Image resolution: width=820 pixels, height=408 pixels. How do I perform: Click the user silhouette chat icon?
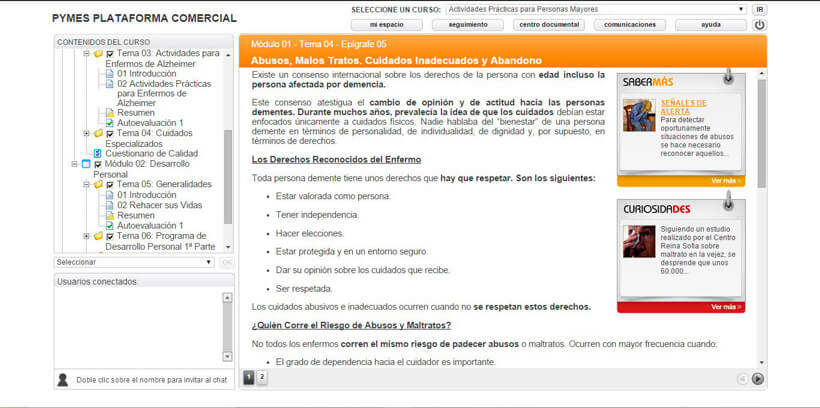(x=63, y=380)
